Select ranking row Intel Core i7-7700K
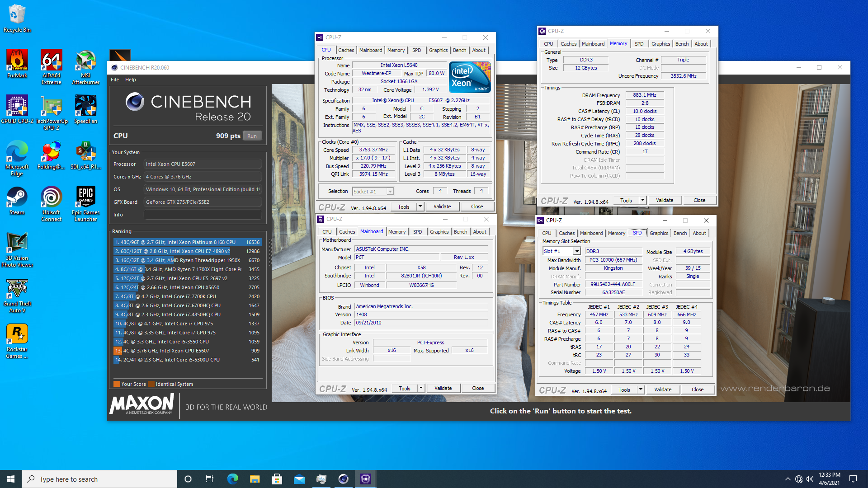The width and height of the screenshot is (868, 488). pyautogui.click(x=187, y=296)
